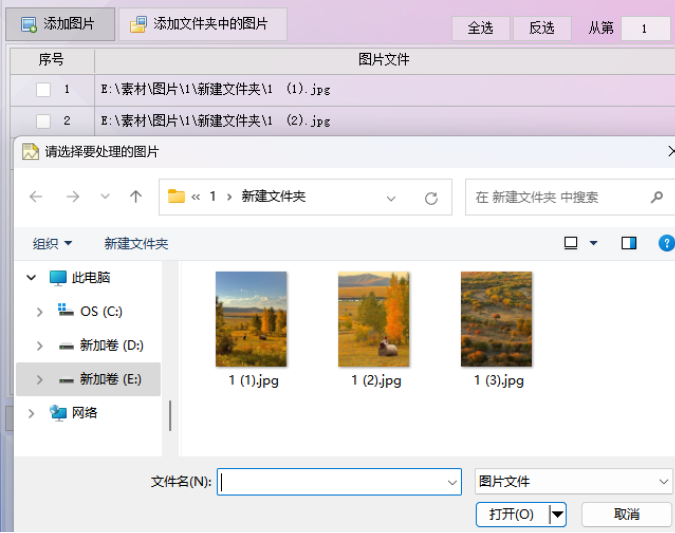Click the 全选 button
This screenshot has height=533, width=675.
pyautogui.click(x=480, y=28)
